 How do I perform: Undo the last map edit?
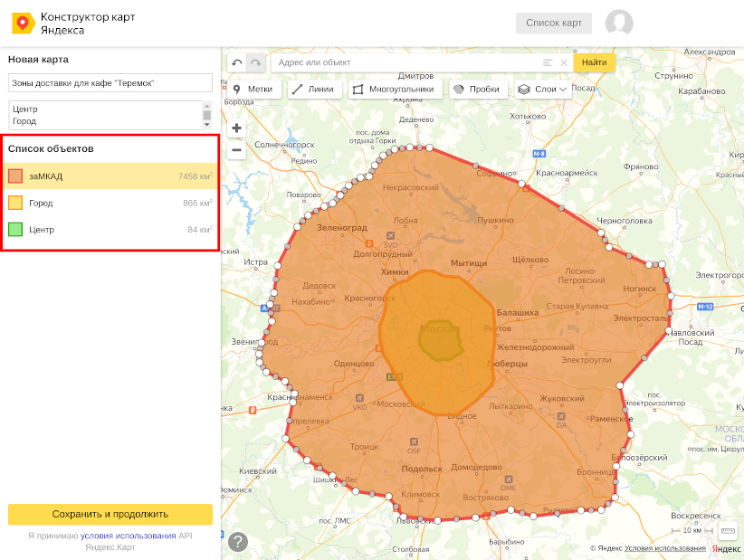point(237,62)
